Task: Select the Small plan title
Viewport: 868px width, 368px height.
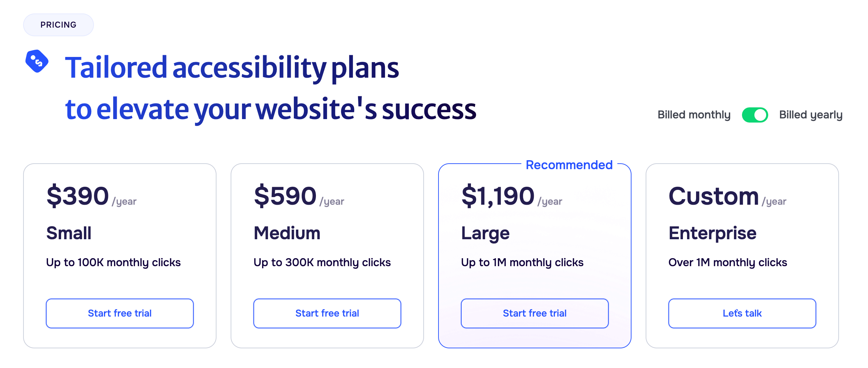Action: (69, 233)
